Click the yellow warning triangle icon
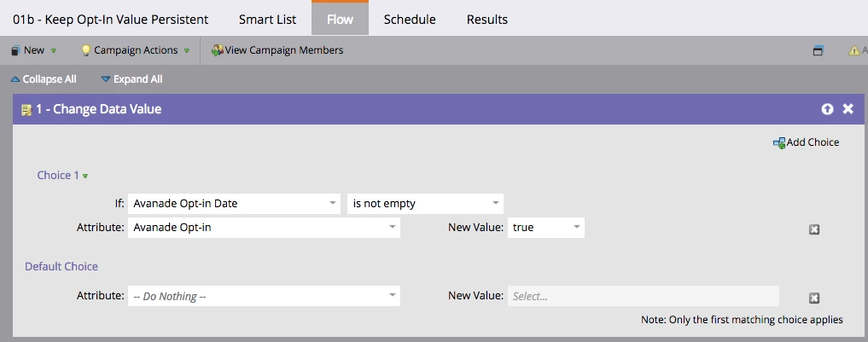The height and width of the screenshot is (342, 868). coord(854,50)
